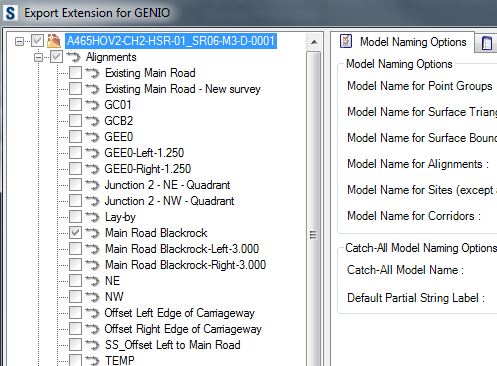This screenshot has height=366, width=497.
Task: Click the alignment icon next to GEE0
Action: (92, 137)
